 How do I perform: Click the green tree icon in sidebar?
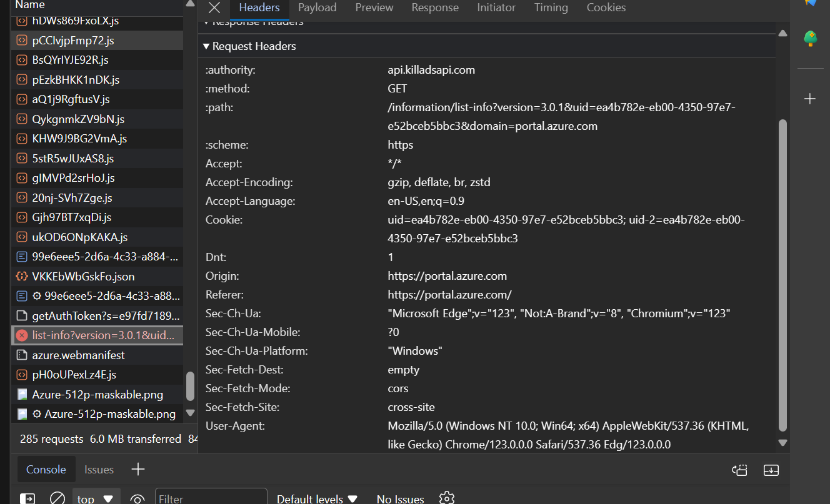(811, 39)
